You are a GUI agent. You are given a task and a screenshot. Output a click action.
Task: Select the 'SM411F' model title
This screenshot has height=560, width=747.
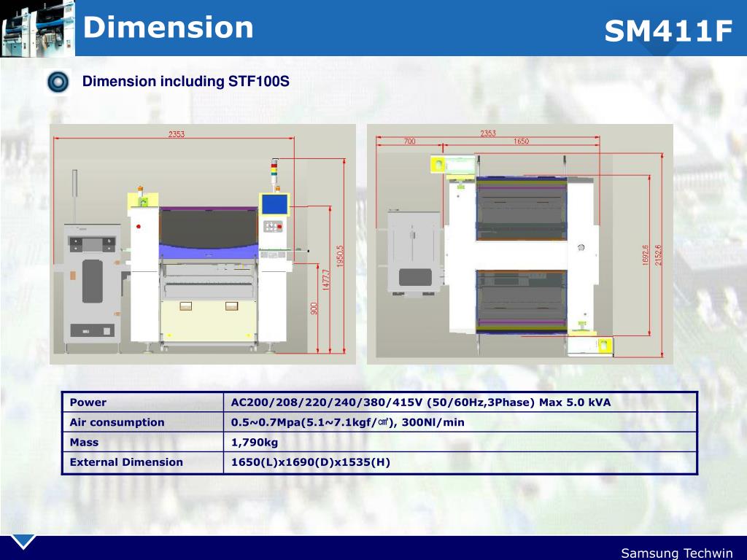click(x=668, y=31)
